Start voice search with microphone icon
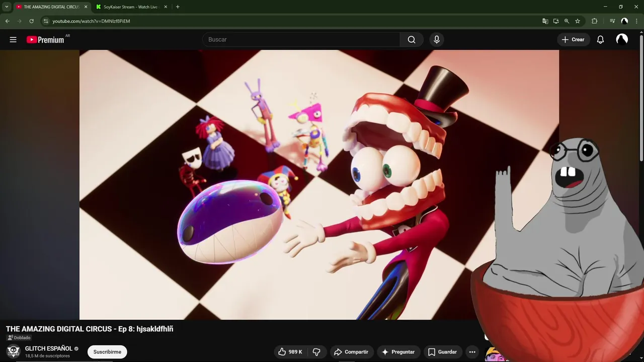644x362 pixels. 437,40
